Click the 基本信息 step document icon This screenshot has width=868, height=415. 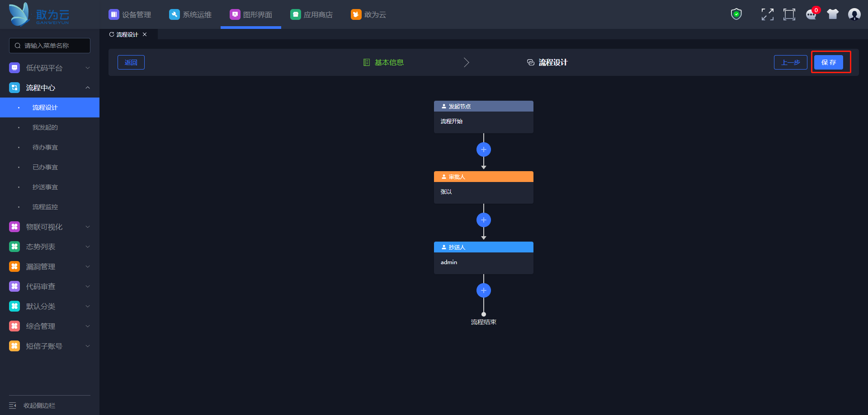(x=367, y=62)
